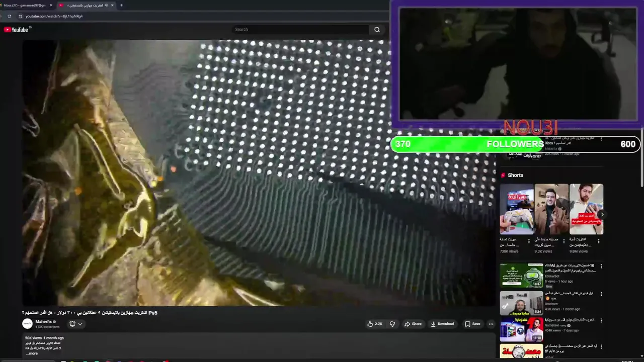Viewport: 644px width, 362px height.
Task: Dislike the video
Action: [392, 324]
